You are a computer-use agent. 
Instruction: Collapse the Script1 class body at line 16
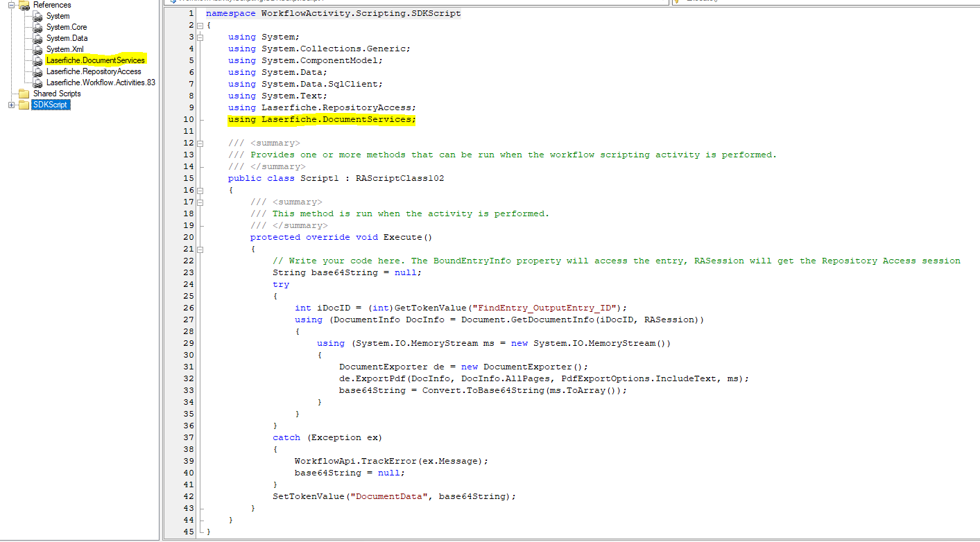[200, 190]
